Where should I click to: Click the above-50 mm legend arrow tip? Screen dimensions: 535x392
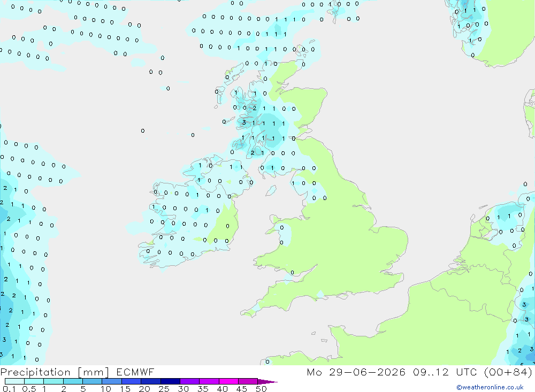267,382
